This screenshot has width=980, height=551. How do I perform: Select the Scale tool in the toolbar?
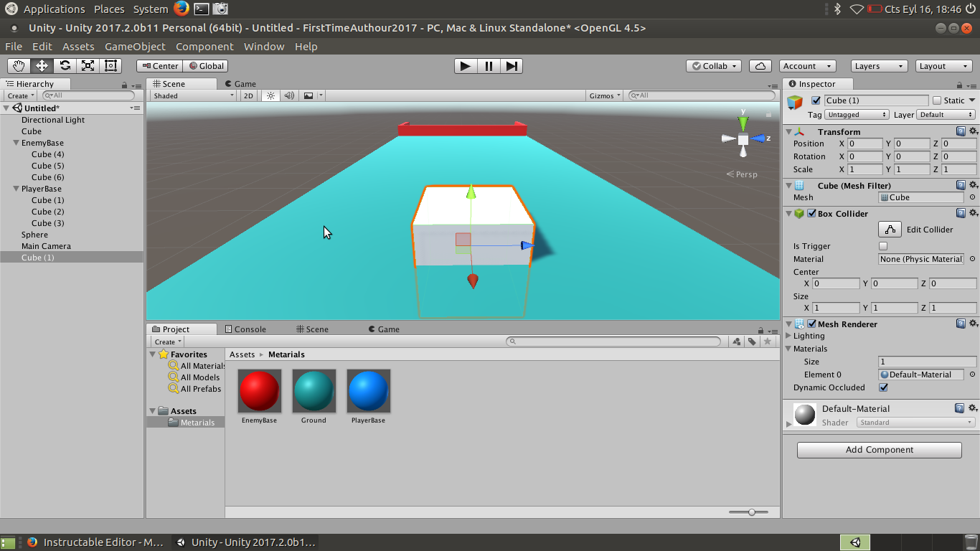(88, 66)
